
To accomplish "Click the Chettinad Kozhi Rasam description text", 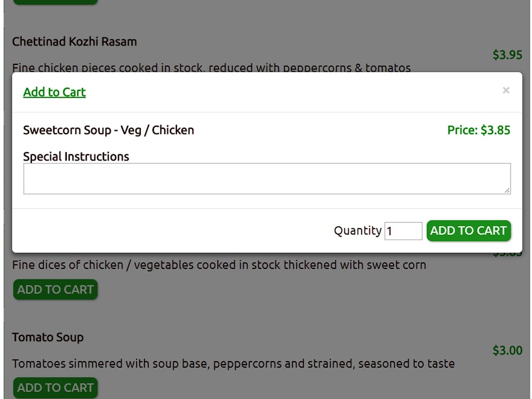I will coord(211,68).
